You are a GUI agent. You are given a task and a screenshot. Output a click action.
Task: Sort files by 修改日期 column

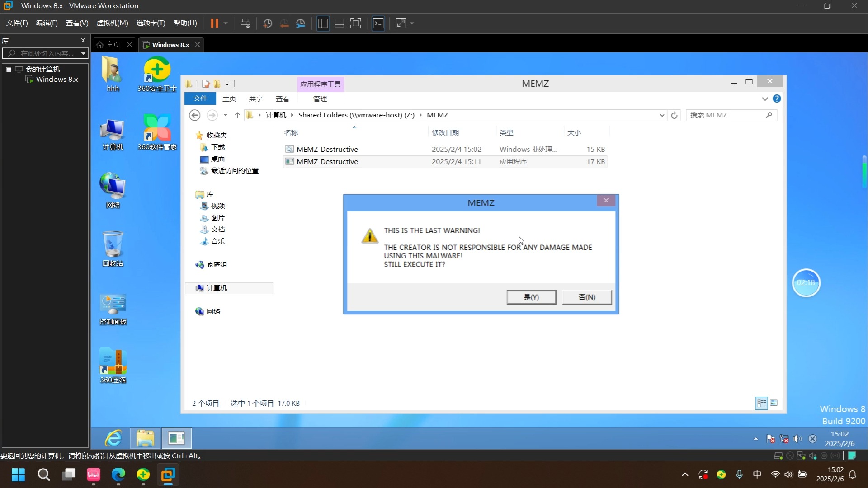tap(462, 132)
